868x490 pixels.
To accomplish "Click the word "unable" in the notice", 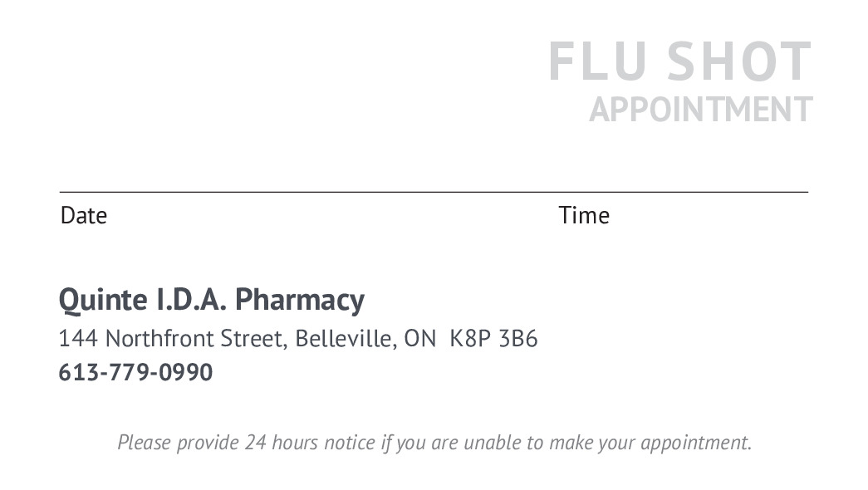I will click(491, 443).
